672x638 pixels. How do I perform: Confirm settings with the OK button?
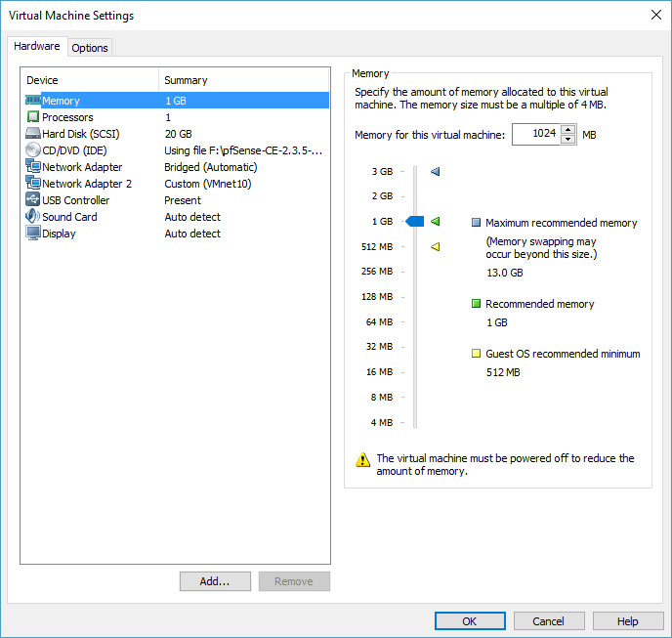click(470, 621)
